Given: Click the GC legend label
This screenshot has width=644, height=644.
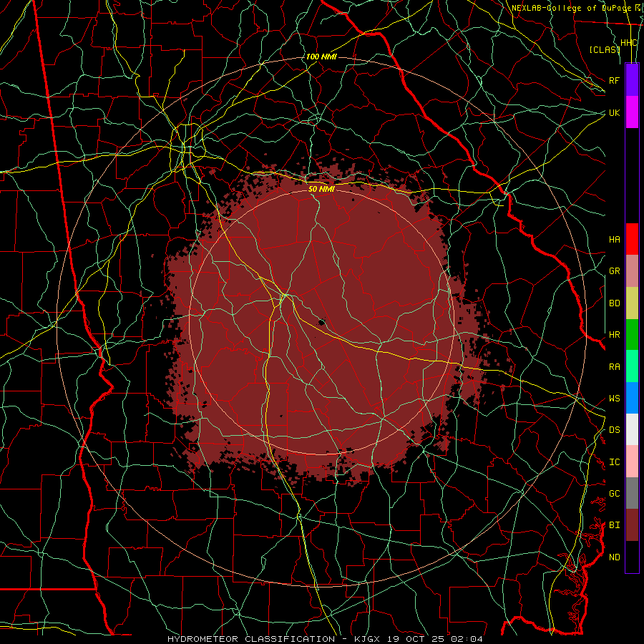Looking at the screenshot, I should click(615, 494).
